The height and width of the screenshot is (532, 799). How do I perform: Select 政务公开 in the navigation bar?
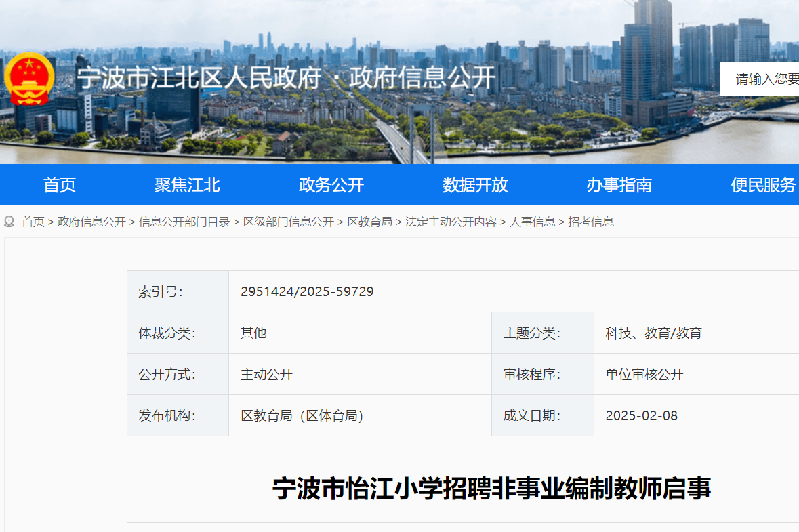[331, 185]
